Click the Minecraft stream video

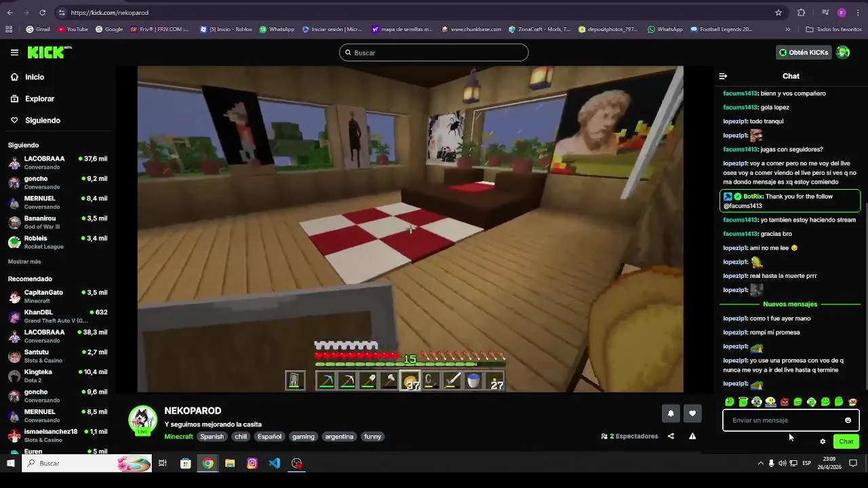[x=410, y=229]
